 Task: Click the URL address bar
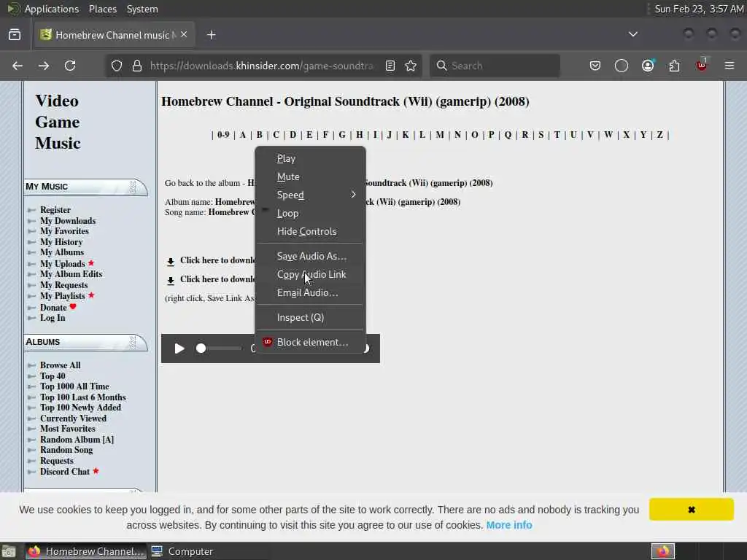point(261,66)
